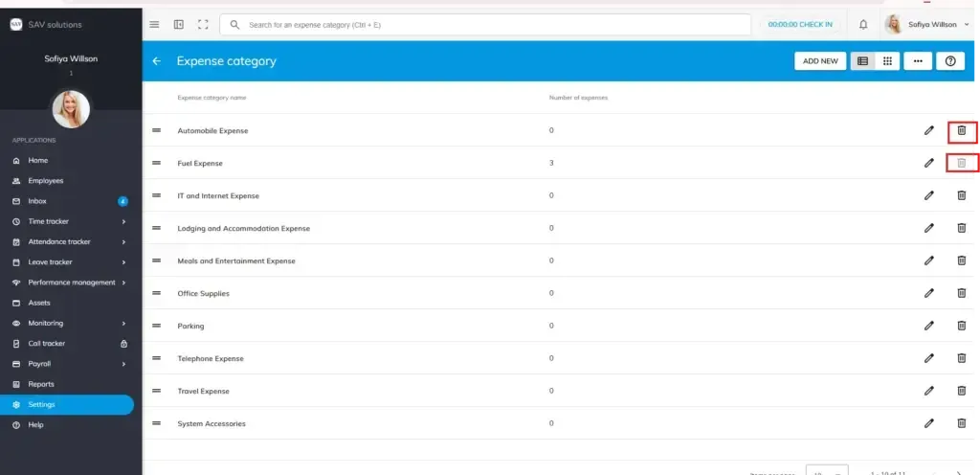The height and width of the screenshot is (475, 980).
Task: Open the Sofiya Willson account dropdown
Action: point(928,24)
